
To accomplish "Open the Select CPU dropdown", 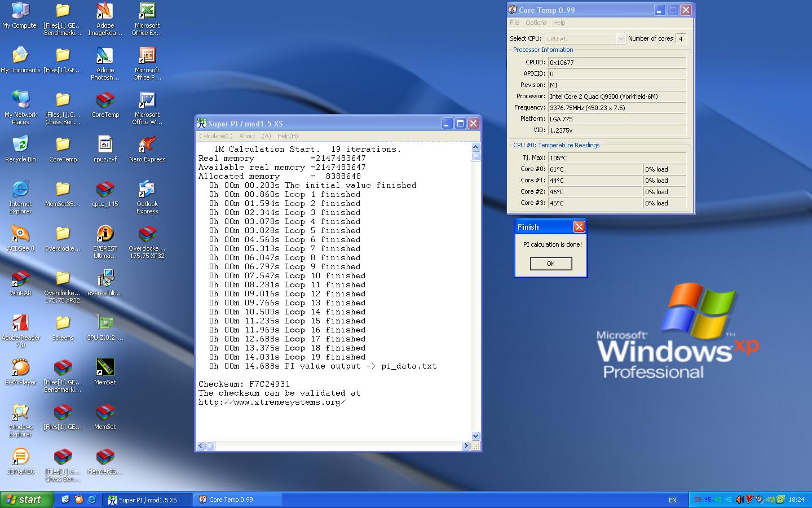I will 585,38.
